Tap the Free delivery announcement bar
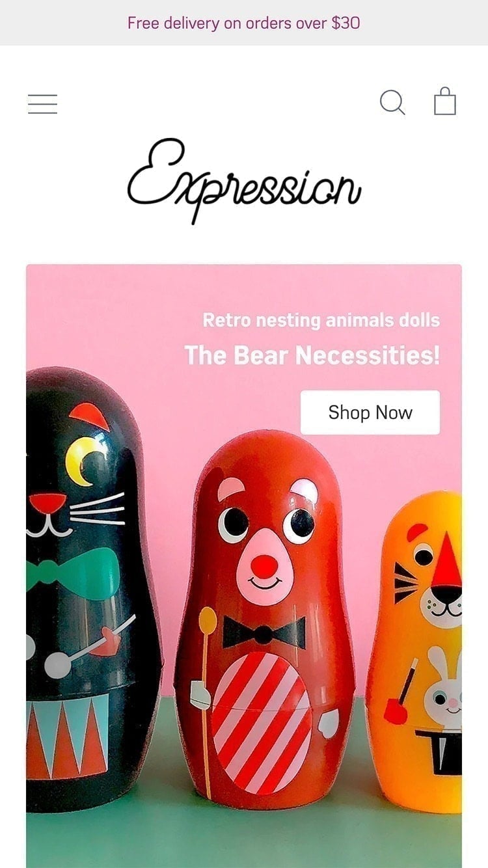The height and width of the screenshot is (868, 488). (244, 23)
